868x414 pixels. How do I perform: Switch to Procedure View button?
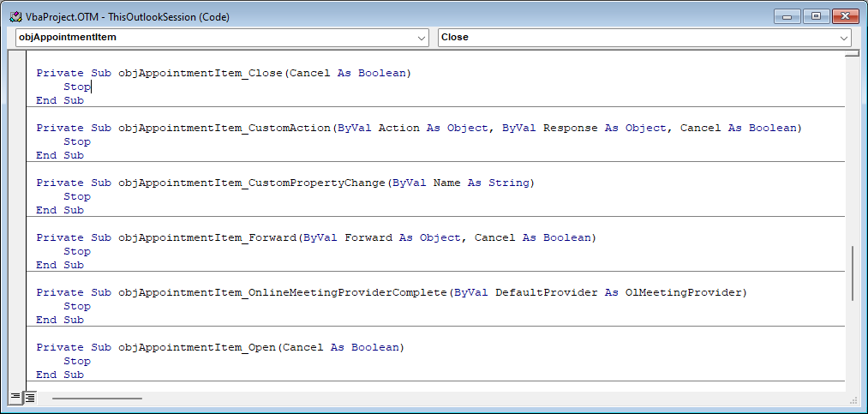pos(15,397)
